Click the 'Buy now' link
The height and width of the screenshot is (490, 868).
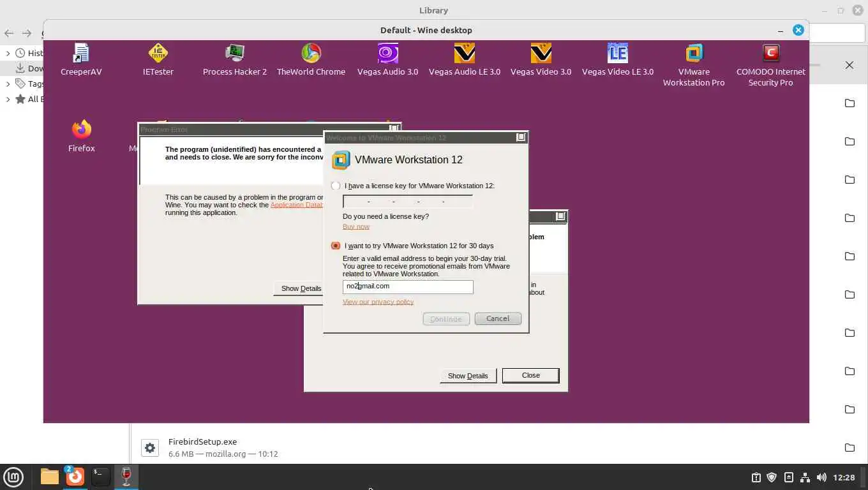pyautogui.click(x=356, y=226)
